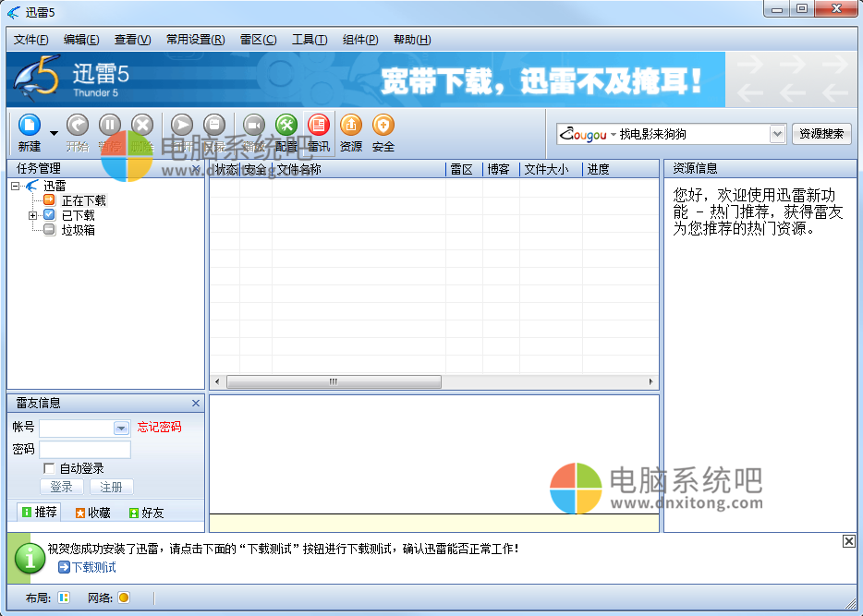The image size is (863, 616).
Task: Enable the 自动登录 checkbox
Action: pyautogui.click(x=49, y=468)
